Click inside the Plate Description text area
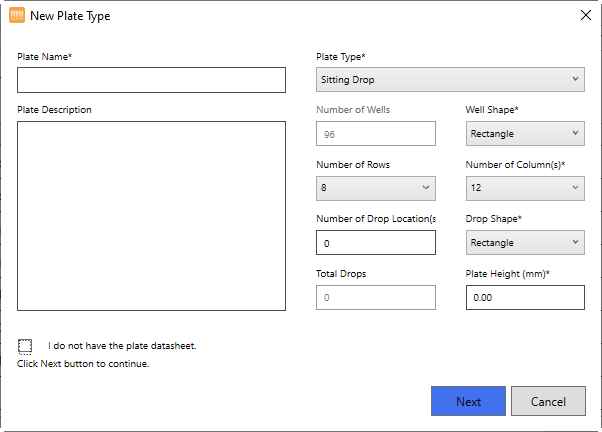 [x=151, y=215]
